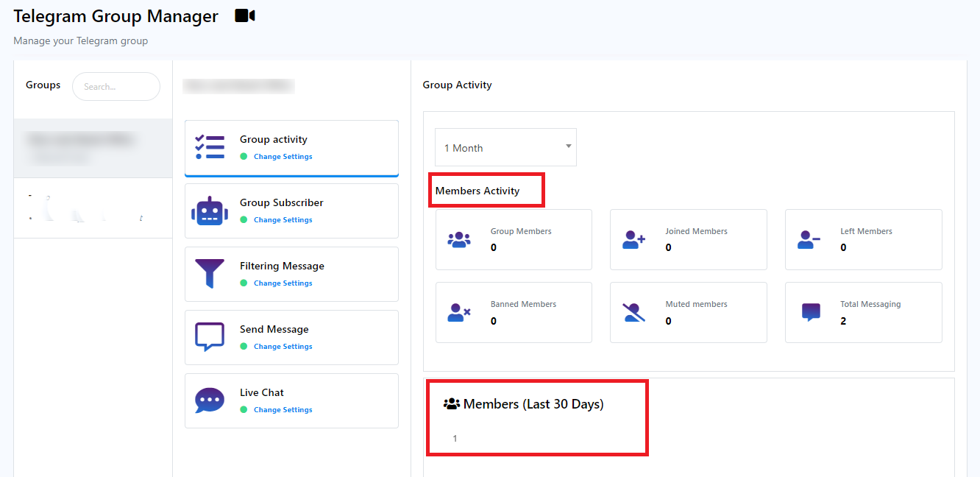Click the Send Message speech bubble icon

pyautogui.click(x=210, y=337)
